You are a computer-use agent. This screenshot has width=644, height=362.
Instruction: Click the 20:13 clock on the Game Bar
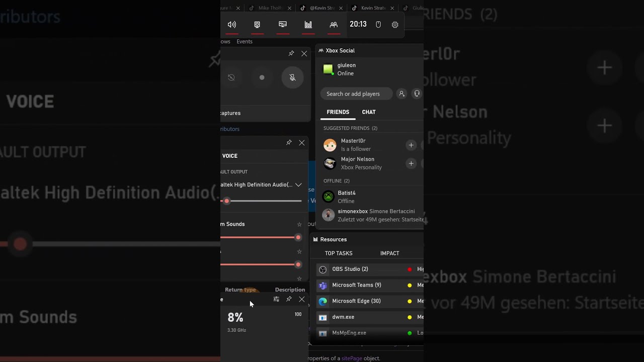point(358,24)
